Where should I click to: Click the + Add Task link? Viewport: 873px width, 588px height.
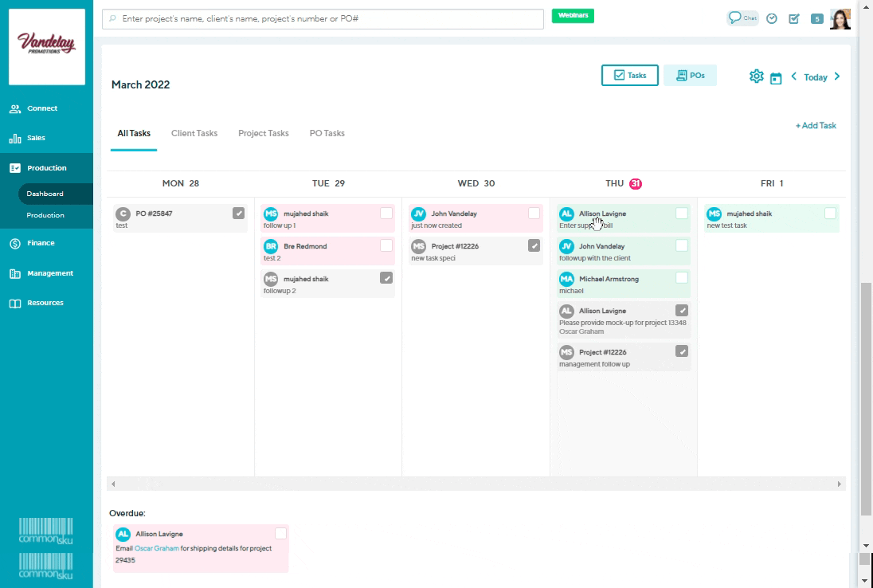(816, 126)
